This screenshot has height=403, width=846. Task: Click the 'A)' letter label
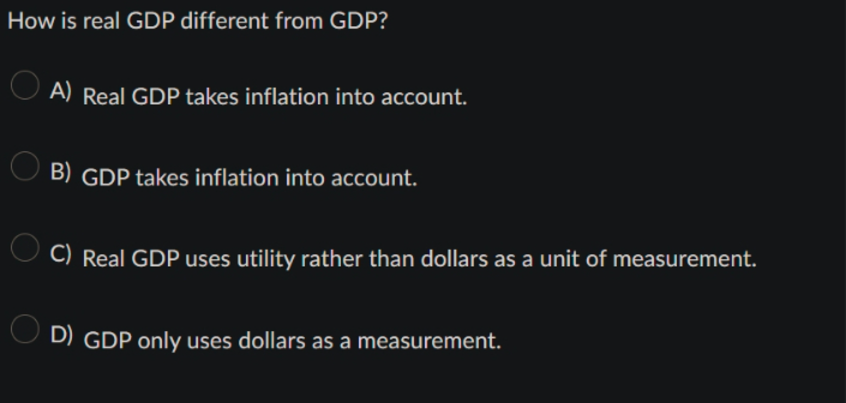(x=60, y=91)
